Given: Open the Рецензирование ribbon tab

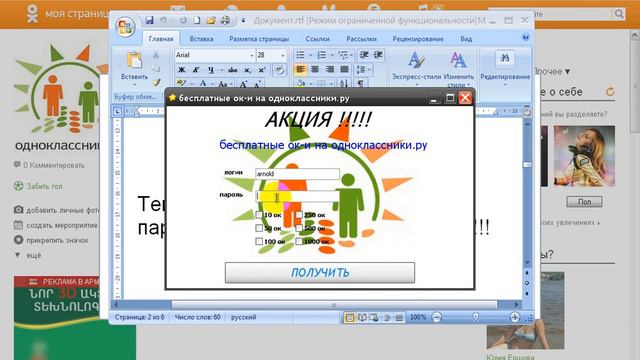Looking at the screenshot, I should pyautogui.click(x=418, y=39).
